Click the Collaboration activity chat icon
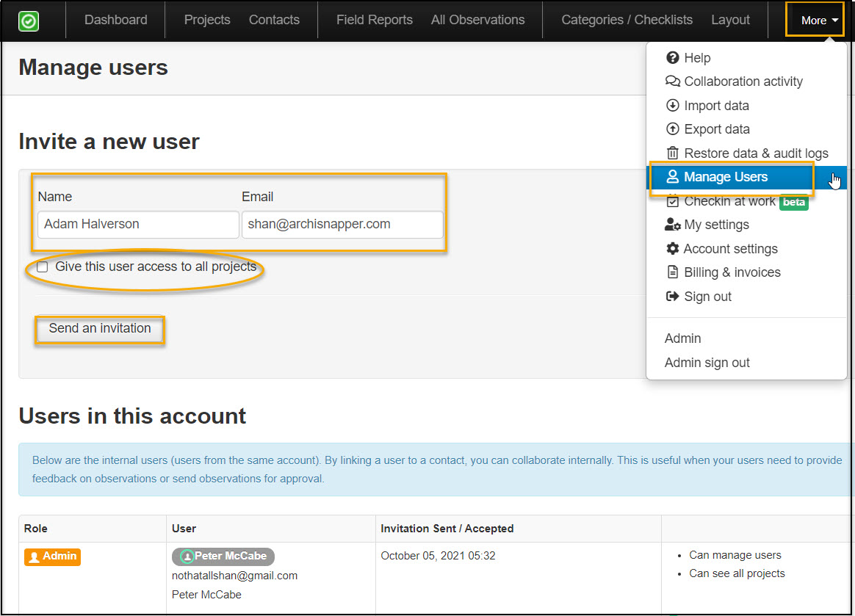This screenshot has height=616, width=855. (672, 81)
